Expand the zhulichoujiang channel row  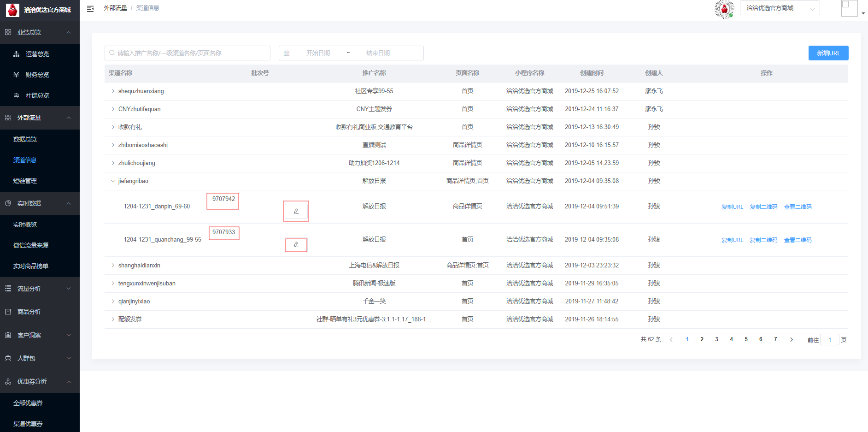coord(113,163)
